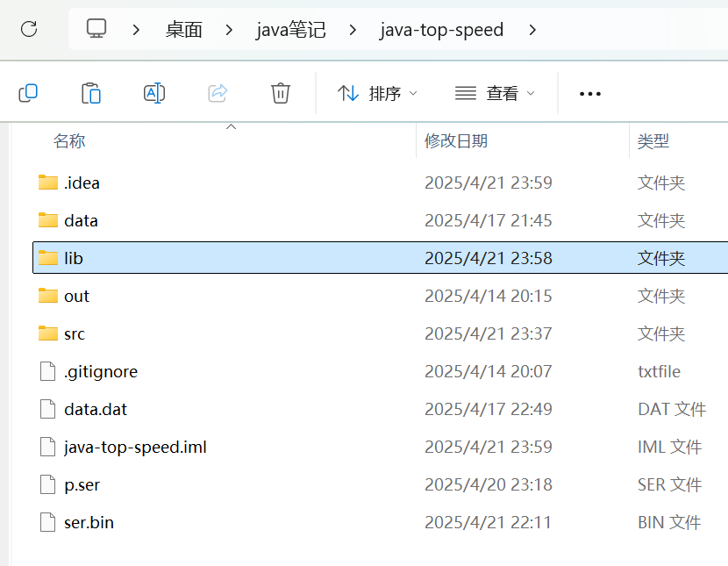Select the java-top-speed.iml file
The height and width of the screenshot is (566, 728).
click(135, 448)
